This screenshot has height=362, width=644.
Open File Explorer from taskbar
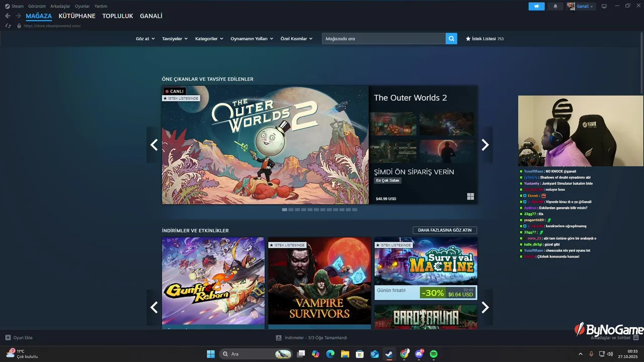pos(345,354)
